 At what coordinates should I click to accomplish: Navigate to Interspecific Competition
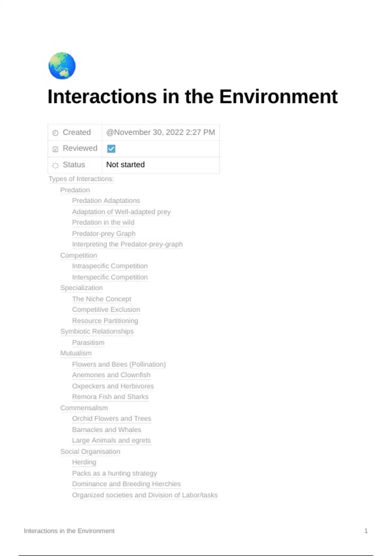click(110, 277)
